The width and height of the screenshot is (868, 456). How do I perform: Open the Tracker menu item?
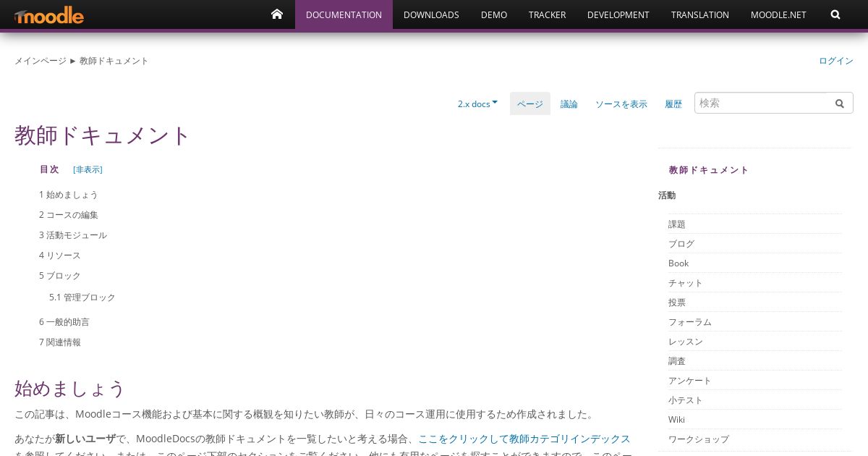click(547, 14)
